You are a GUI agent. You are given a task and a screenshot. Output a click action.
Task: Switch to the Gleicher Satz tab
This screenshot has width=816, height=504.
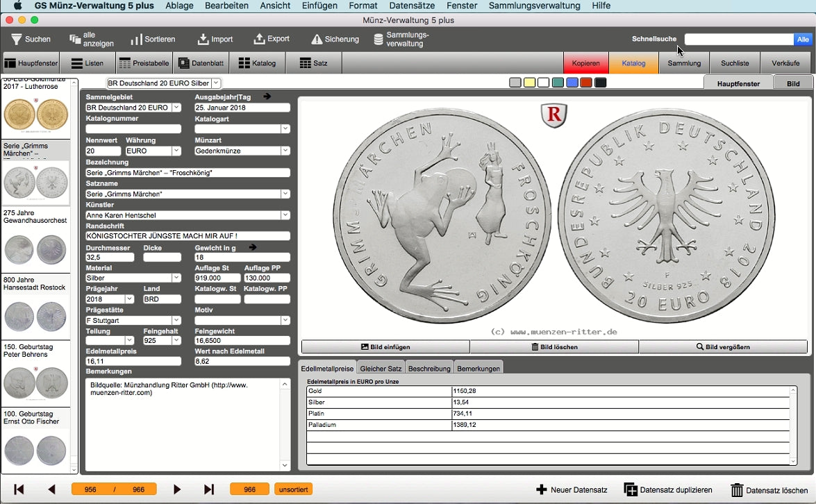[381, 368]
